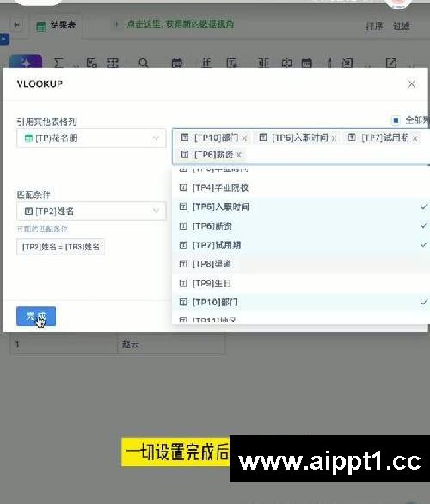Click the back arrow in top bar
Screen dimensions: 430x504
[16, 25]
